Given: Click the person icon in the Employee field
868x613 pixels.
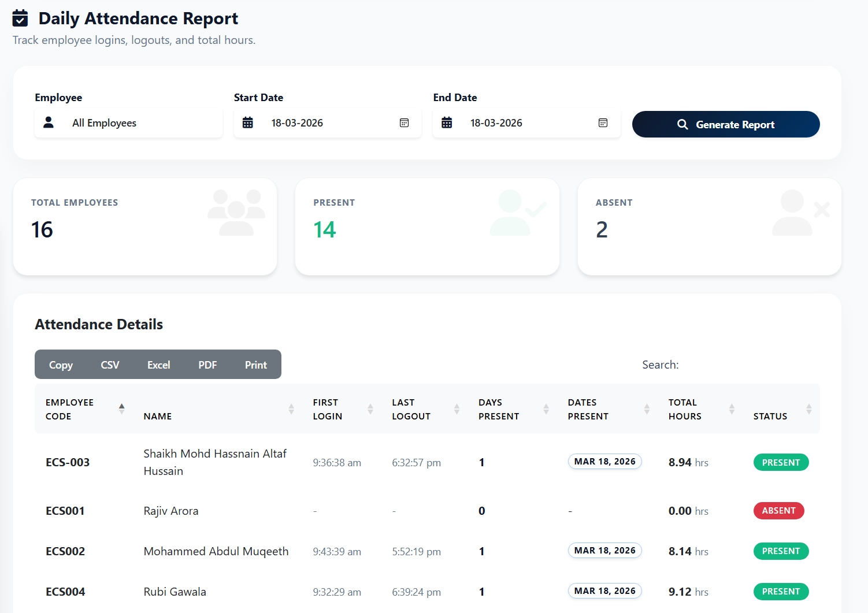Looking at the screenshot, I should coord(49,122).
